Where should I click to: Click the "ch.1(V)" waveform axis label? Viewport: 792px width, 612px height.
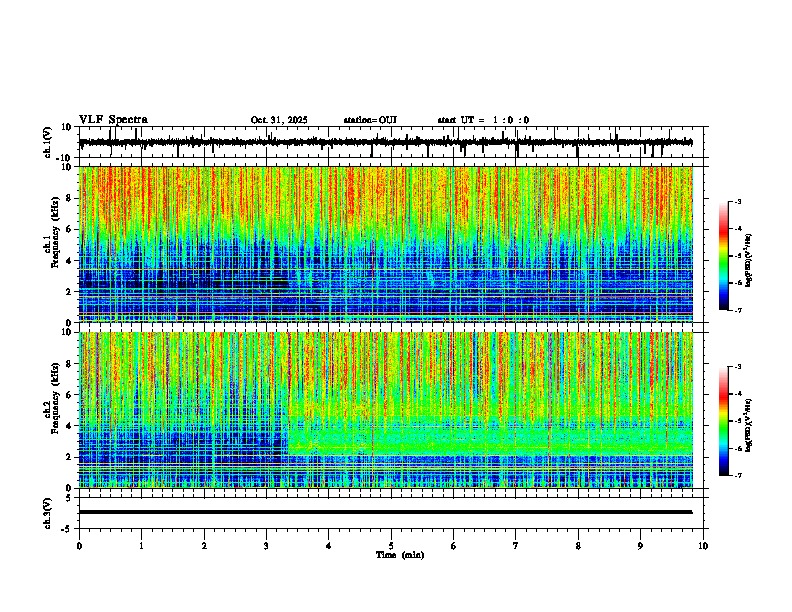48,142
